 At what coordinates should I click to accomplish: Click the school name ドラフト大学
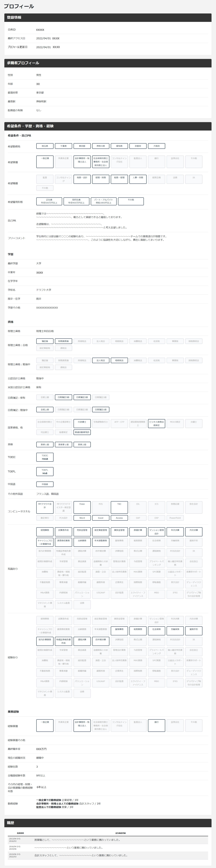click(x=44, y=290)
